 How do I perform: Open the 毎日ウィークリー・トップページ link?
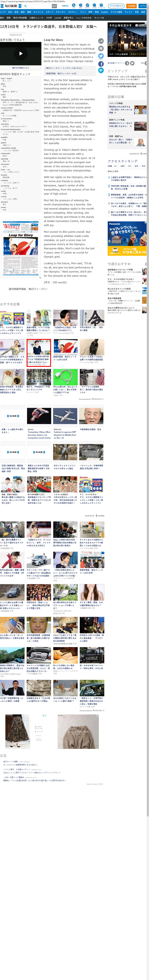point(69,68)
